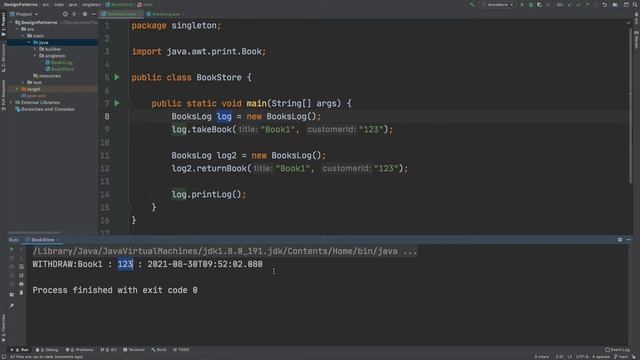Screen dimensions: 640x360
Task: Open Pull Requests side tool window tab
Action: (x=3, y=95)
